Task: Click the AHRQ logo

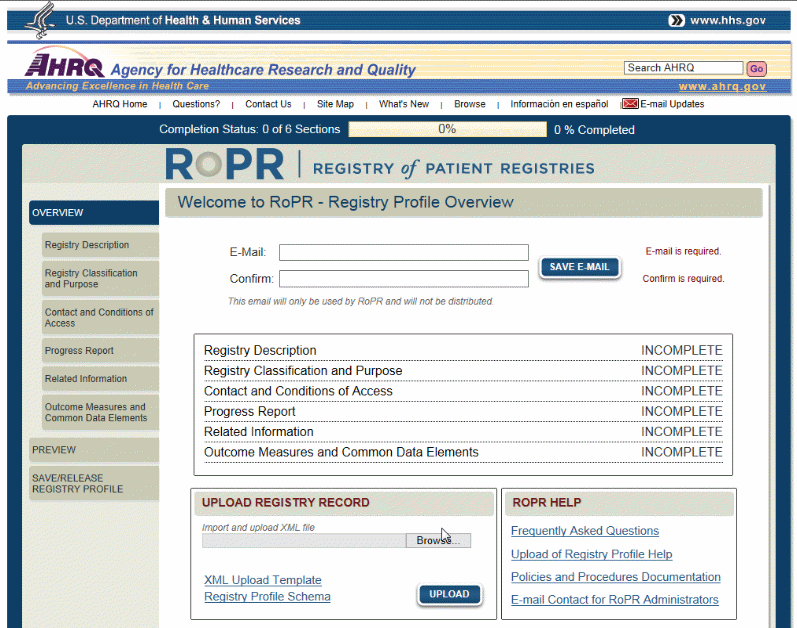Action: click(64, 63)
